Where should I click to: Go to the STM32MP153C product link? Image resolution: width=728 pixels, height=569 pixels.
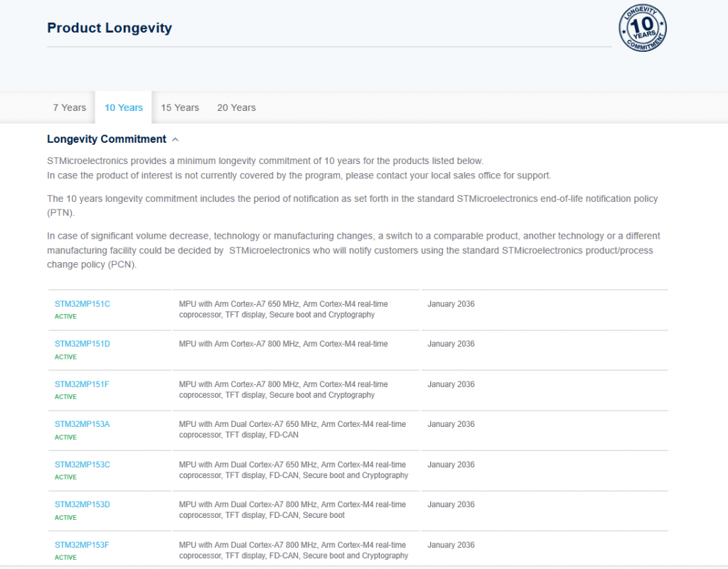coord(82,465)
